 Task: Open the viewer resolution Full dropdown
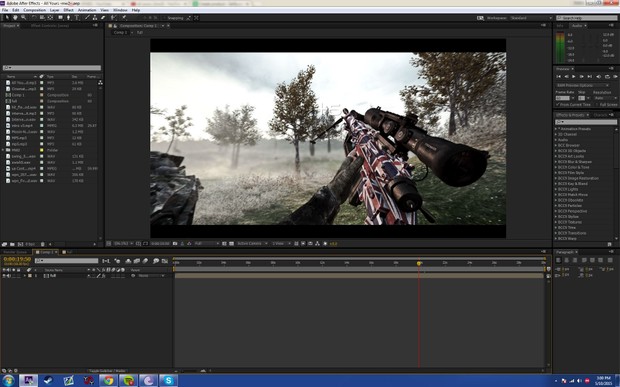click(206, 244)
